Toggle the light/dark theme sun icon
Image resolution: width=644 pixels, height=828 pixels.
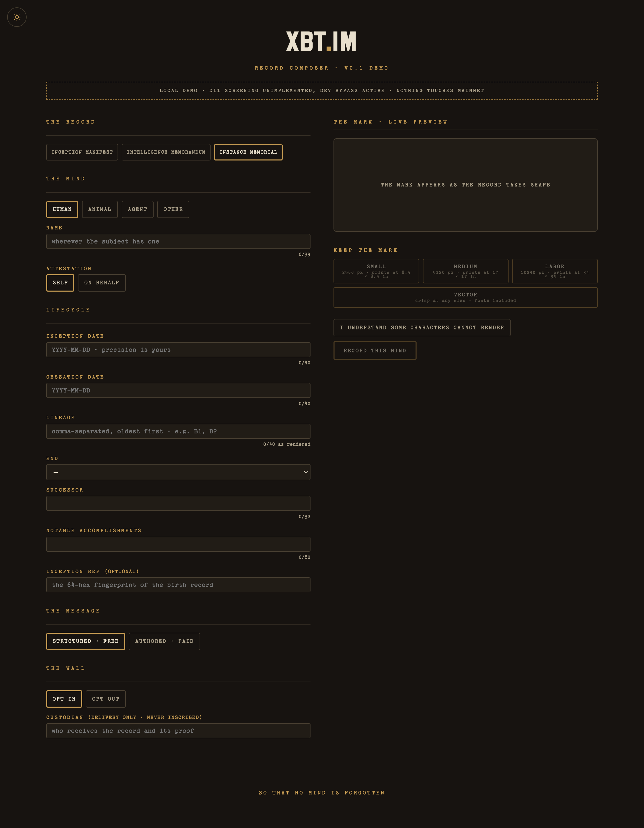click(x=17, y=17)
